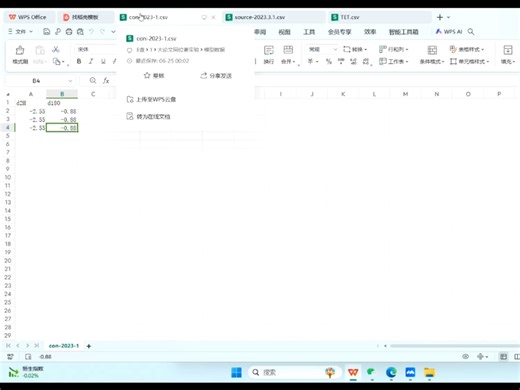Open the Worksheet (工作表) dropdown
This screenshot has width=520, height=390.
coord(393,61)
